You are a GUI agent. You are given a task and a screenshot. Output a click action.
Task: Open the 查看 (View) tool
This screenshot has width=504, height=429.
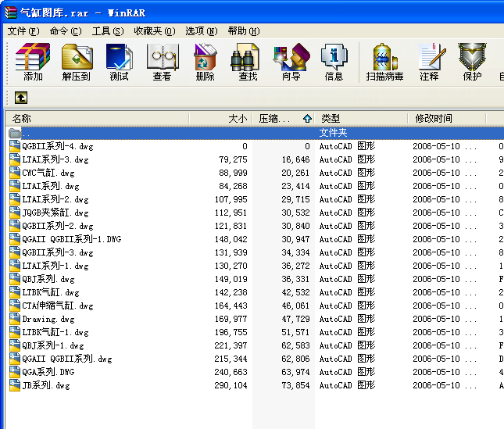coord(162,62)
